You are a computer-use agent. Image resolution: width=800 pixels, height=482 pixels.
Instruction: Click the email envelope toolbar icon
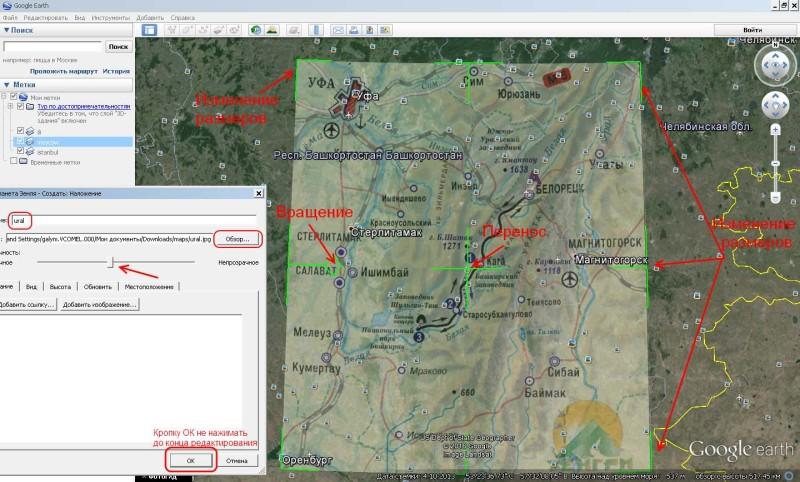[338, 30]
